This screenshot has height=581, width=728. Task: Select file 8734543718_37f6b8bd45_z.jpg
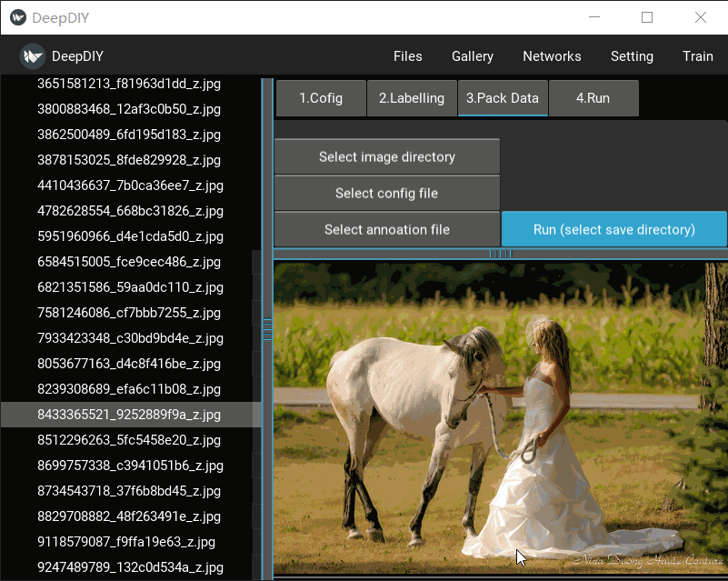click(129, 491)
